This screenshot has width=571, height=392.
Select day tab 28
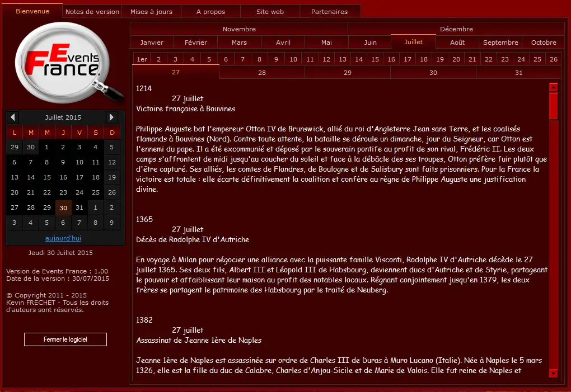[262, 72]
